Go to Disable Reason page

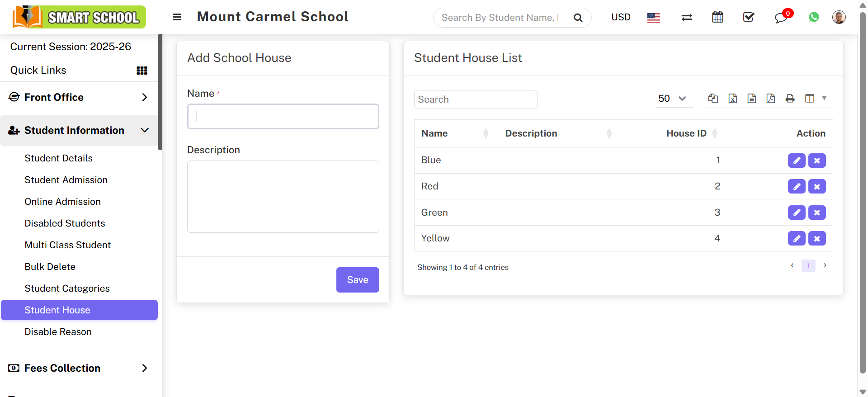point(58,332)
